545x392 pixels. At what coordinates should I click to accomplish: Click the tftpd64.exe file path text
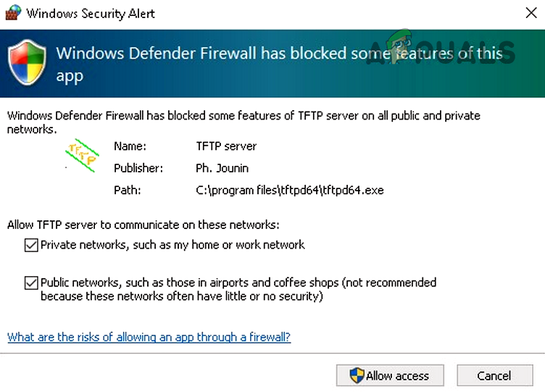coord(289,190)
